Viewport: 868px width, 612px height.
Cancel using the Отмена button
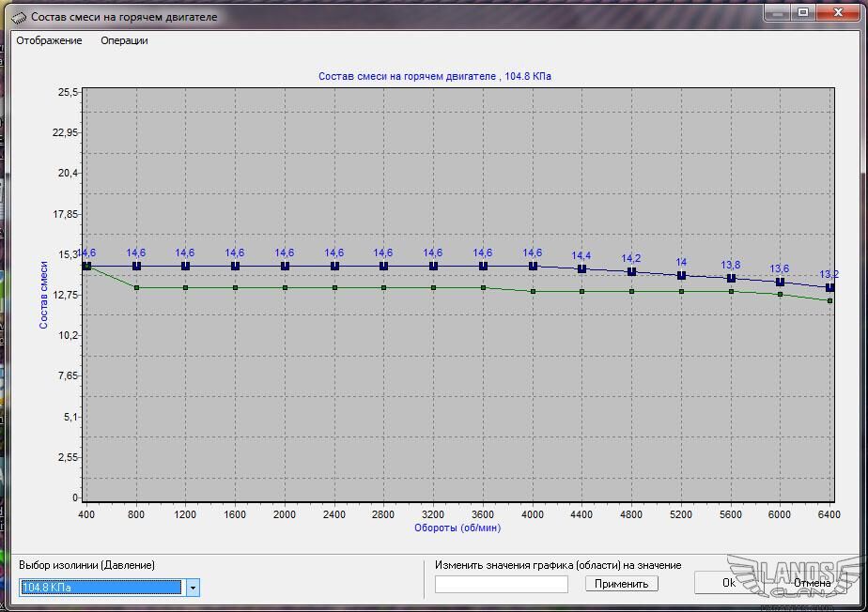[811, 583]
